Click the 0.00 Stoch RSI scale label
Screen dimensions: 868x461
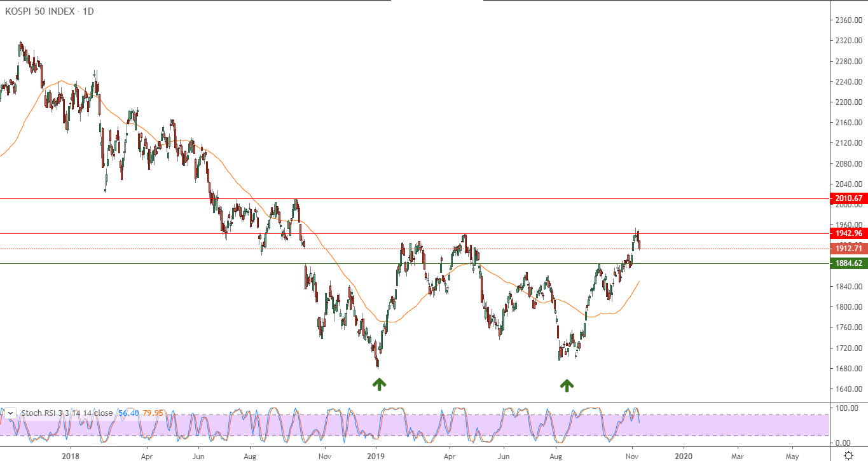844,443
